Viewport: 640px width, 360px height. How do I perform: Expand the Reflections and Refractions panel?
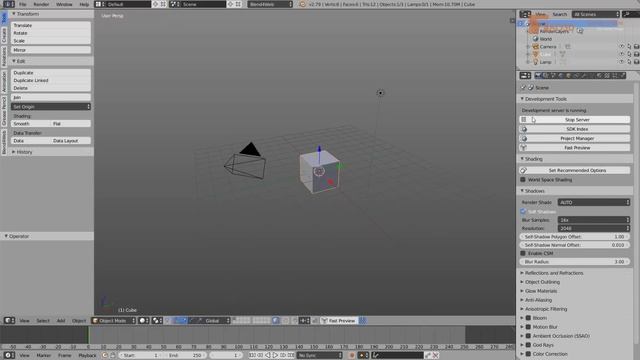point(554,273)
